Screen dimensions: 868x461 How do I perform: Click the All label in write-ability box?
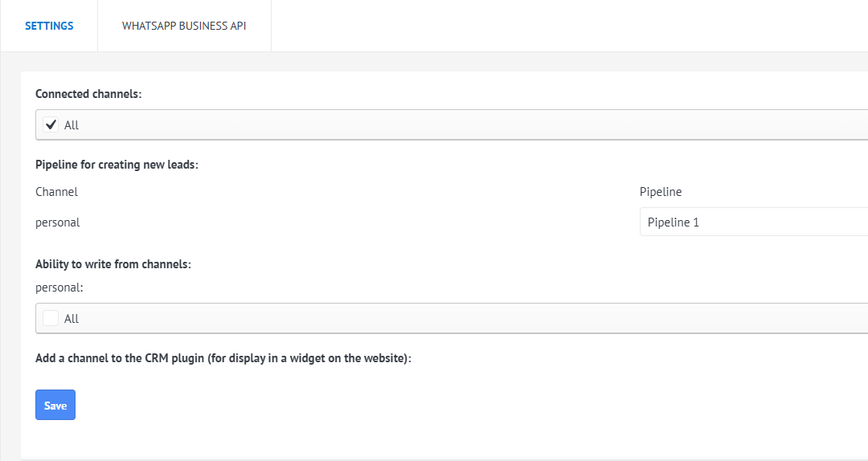72,319
